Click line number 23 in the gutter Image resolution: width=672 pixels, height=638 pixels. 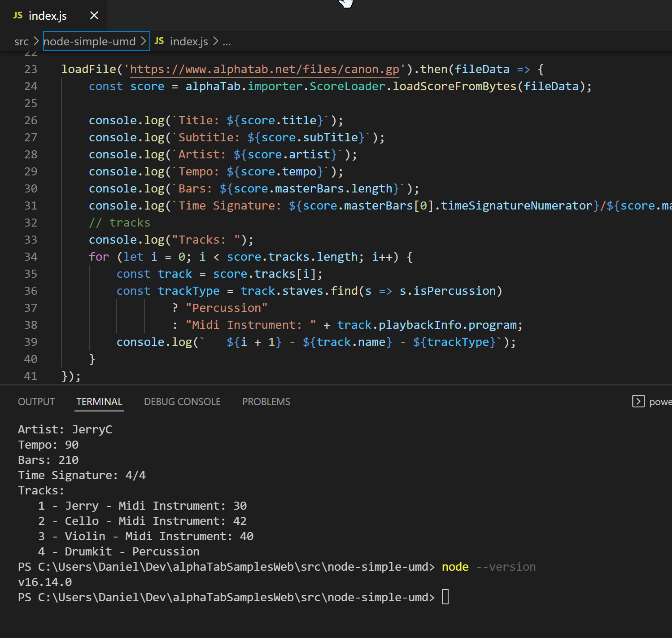point(31,69)
